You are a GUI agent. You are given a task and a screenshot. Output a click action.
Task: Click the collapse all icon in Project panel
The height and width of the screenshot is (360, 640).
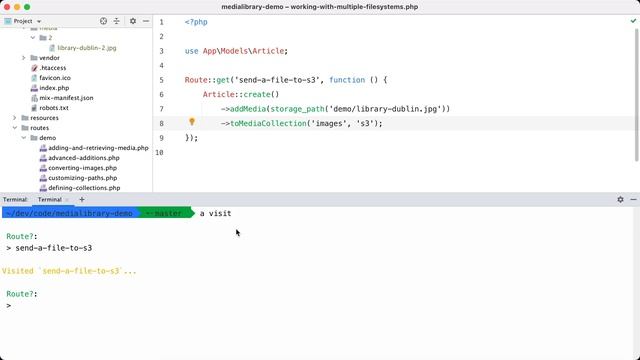[x=117, y=21]
